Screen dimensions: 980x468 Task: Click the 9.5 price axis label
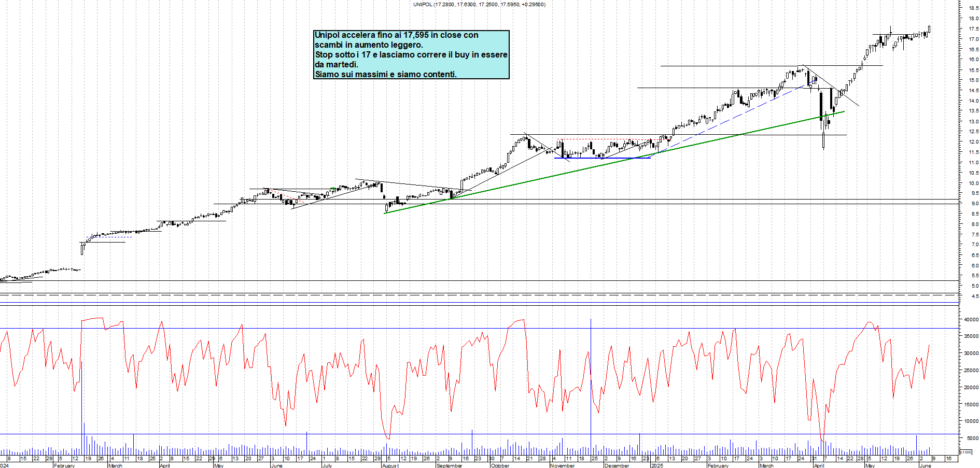[x=974, y=193]
